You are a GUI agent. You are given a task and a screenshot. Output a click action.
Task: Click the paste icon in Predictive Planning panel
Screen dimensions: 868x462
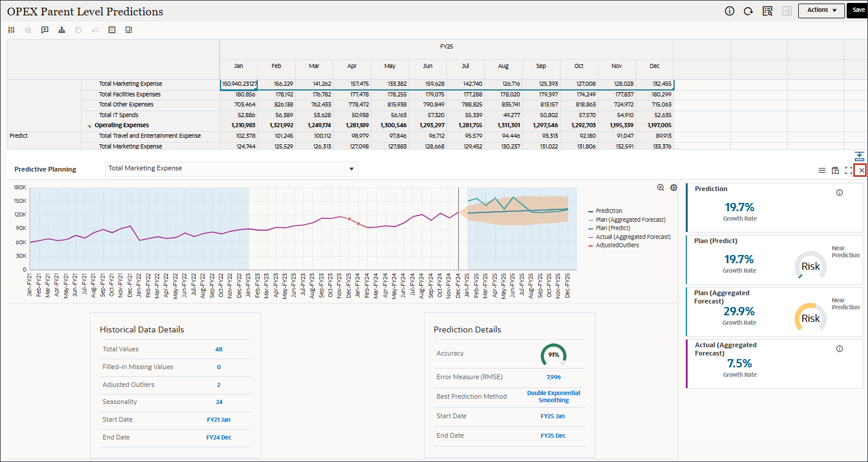click(x=835, y=170)
